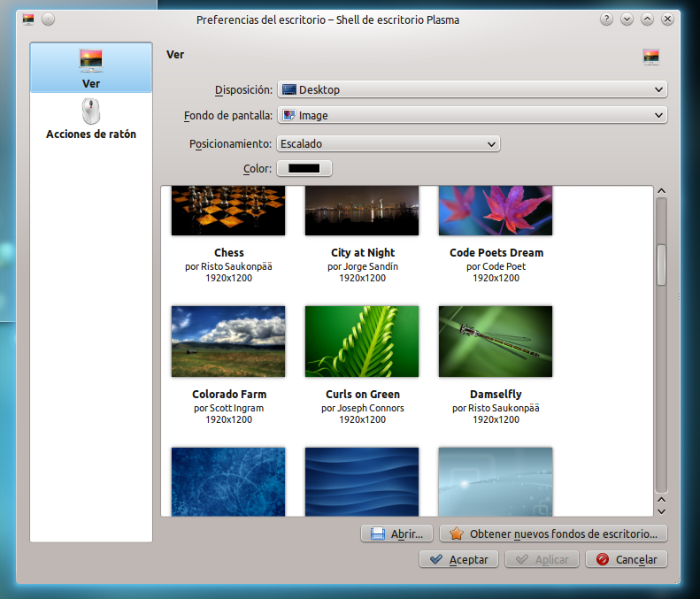Viewport: 700px width, 599px height.
Task: Click bottommost scroll-down arrow of wallpaper list
Action: [662, 511]
